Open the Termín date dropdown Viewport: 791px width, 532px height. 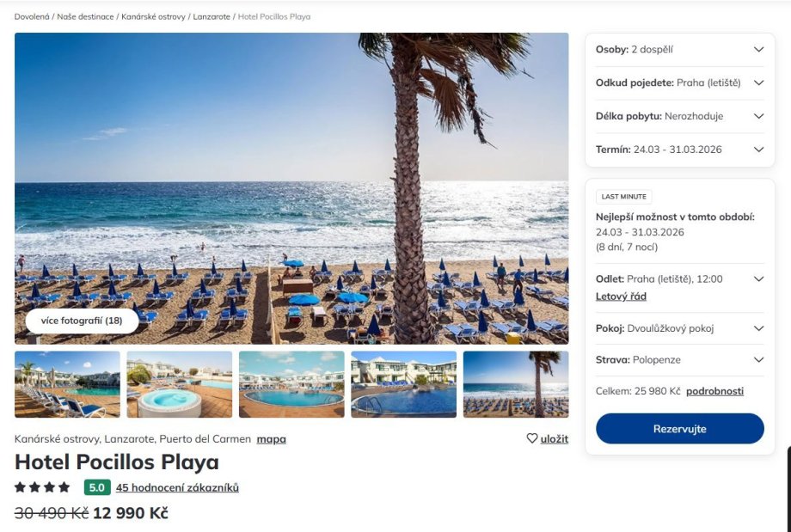click(679, 150)
